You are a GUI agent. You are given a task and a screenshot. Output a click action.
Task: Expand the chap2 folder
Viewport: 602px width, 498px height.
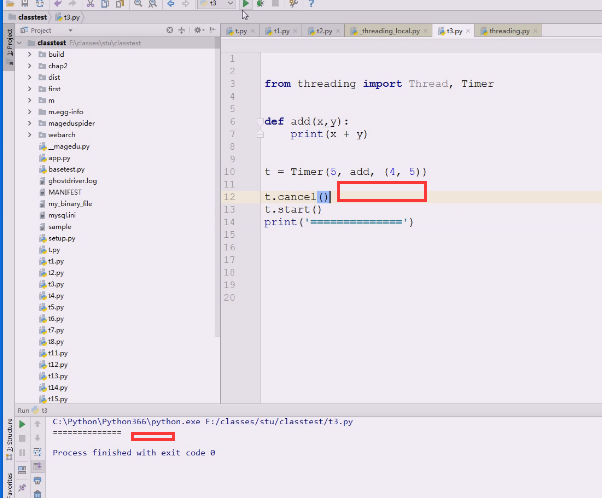[x=30, y=66]
